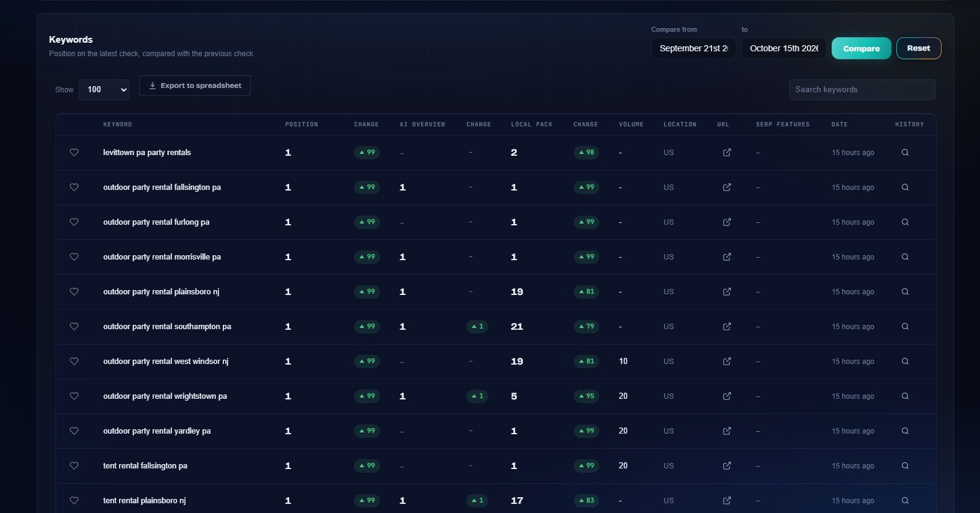View history for outdoor party rental morrisville pa
The image size is (980, 513).
click(x=905, y=257)
